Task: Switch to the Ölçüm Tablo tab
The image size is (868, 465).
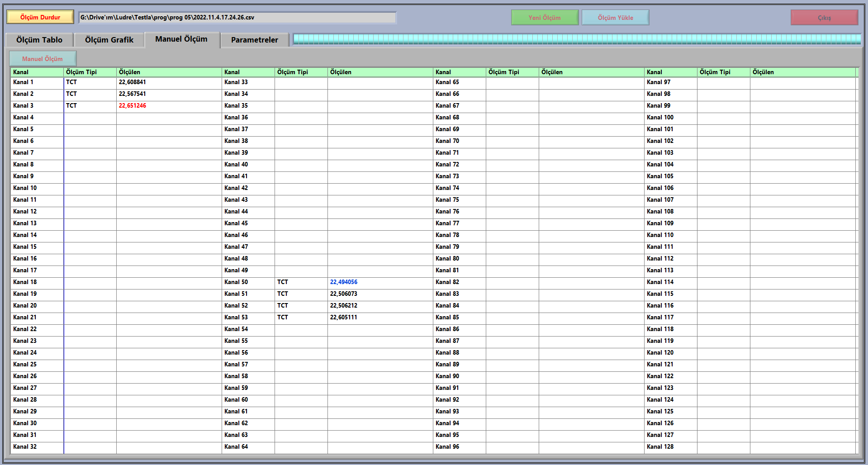Action: [39, 40]
